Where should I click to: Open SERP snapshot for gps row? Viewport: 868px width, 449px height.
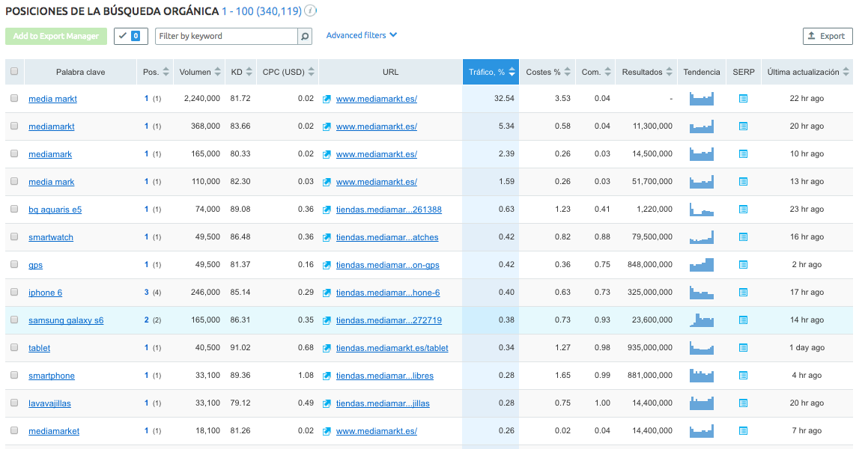[743, 264]
